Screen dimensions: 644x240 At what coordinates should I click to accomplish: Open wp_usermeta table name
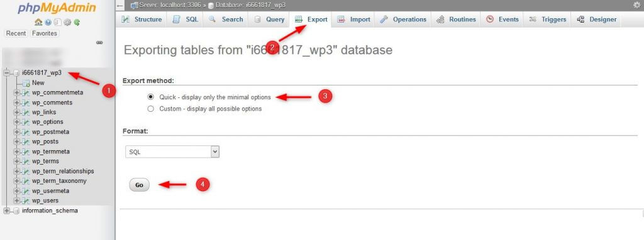click(50, 191)
